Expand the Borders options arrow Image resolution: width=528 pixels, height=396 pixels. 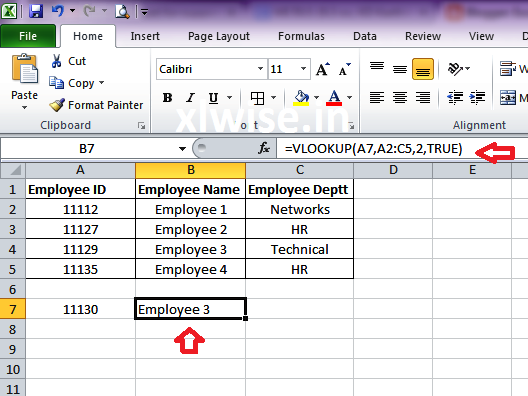273,98
